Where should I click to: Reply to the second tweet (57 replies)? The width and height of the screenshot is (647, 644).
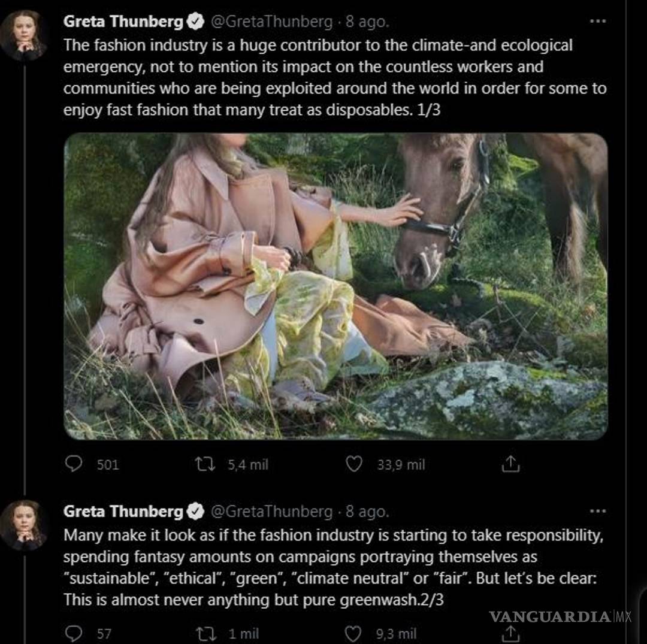pyautogui.click(x=73, y=633)
